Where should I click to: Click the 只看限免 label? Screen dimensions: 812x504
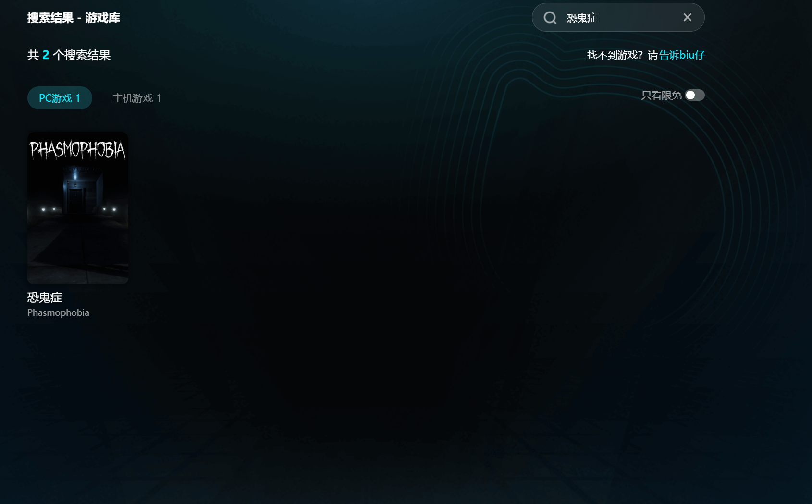[661, 96]
